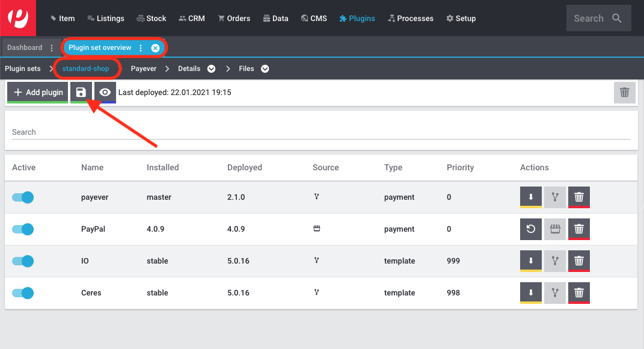This screenshot has width=644, height=349.
Task: Expand the Details breadcrumb dropdown
Action: click(211, 69)
